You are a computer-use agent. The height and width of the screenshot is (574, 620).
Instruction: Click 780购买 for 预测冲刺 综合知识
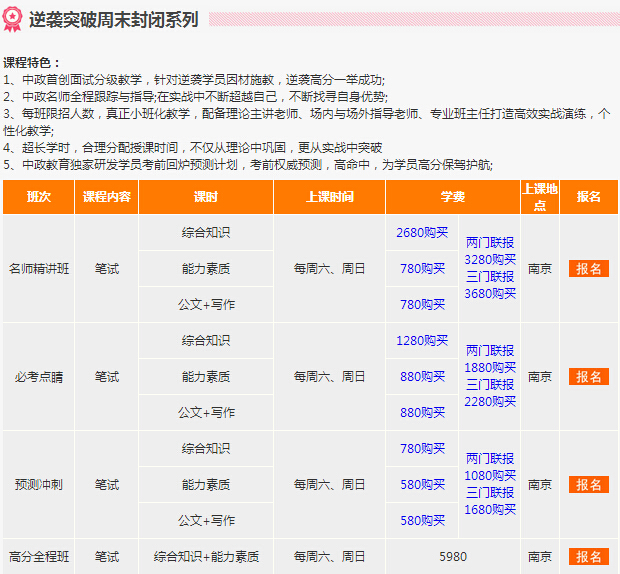[x=422, y=449]
